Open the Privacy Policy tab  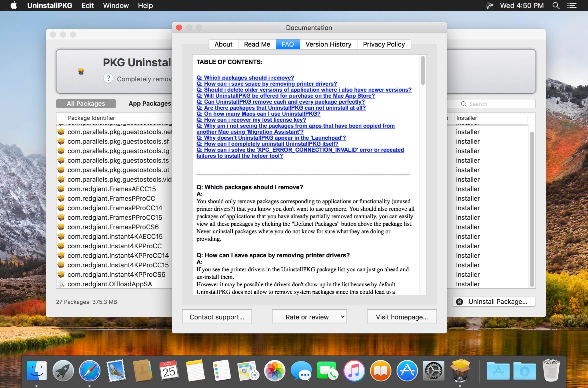[x=384, y=44]
